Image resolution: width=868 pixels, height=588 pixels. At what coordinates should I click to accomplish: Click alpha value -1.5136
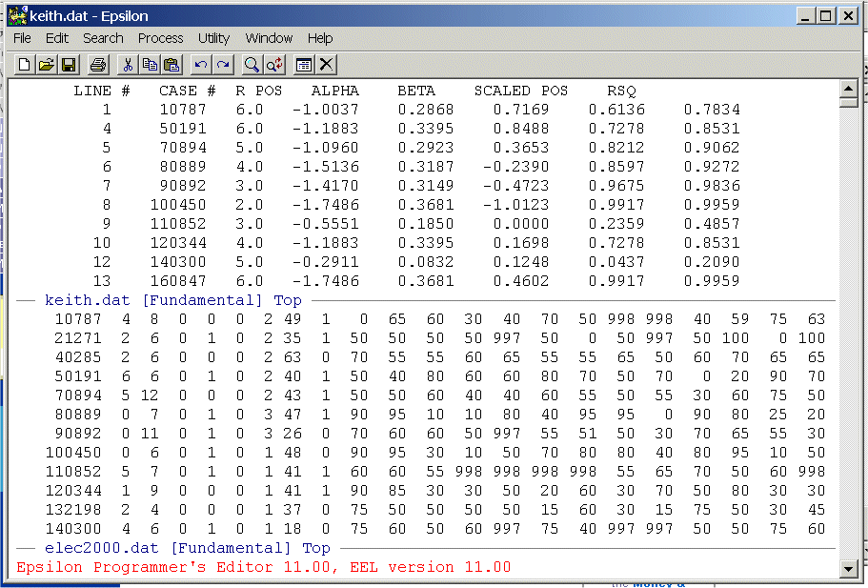pyautogui.click(x=326, y=167)
